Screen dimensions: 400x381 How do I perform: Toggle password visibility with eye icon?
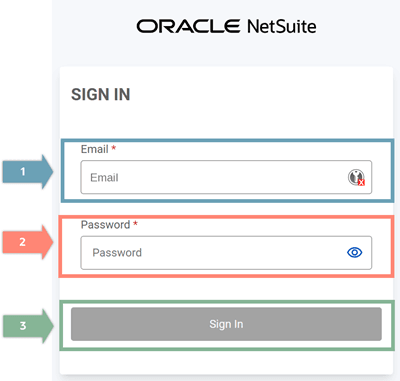(355, 253)
